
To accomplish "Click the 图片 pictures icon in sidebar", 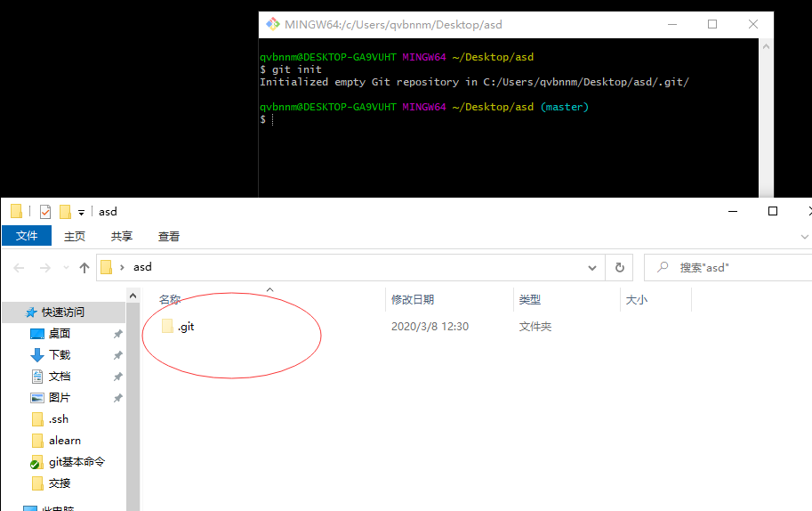I will click(x=37, y=398).
